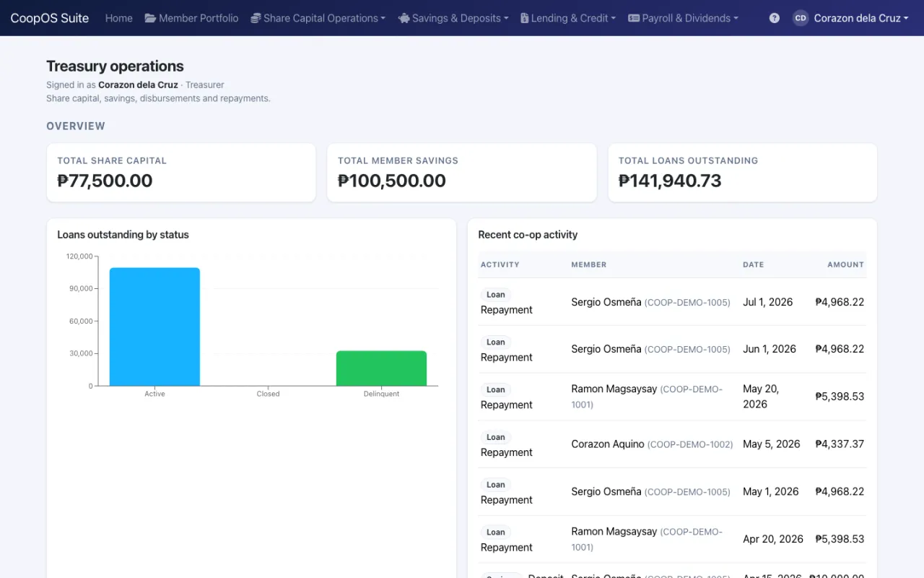This screenshot has width=924, height=578.
Task: Click the Loan badge in Jul 1, 2026 row
Action: pyautogui.click(x=496, y=295)
